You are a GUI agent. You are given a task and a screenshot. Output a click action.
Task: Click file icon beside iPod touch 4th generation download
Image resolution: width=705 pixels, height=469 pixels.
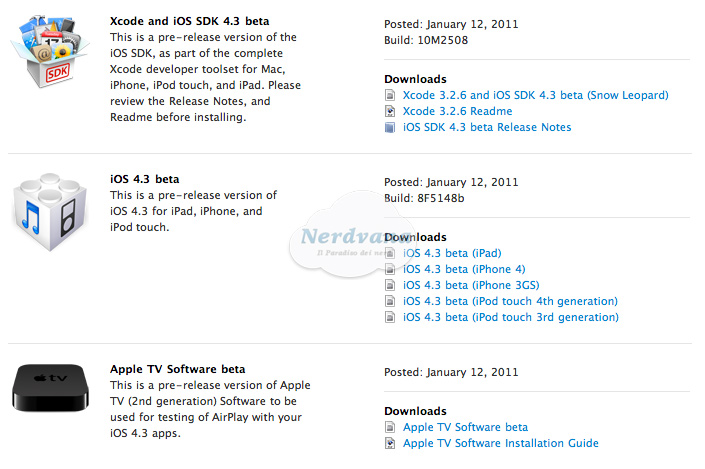(390, 301)
